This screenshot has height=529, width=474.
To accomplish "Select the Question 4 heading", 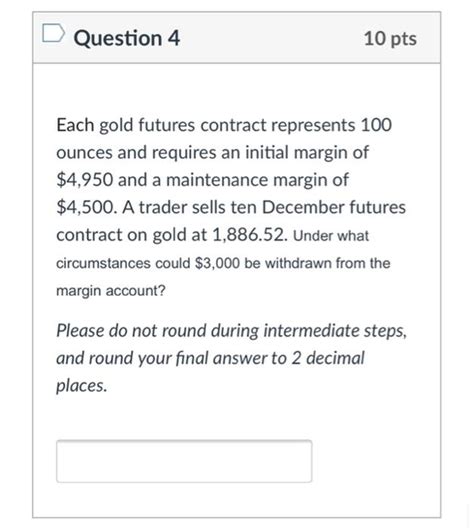I will coord(127,38).
